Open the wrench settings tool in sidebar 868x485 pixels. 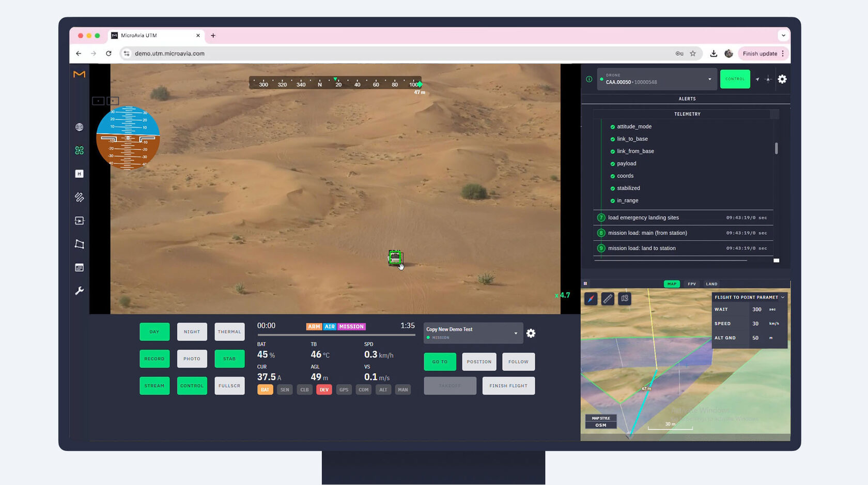[x=79, y=291]
